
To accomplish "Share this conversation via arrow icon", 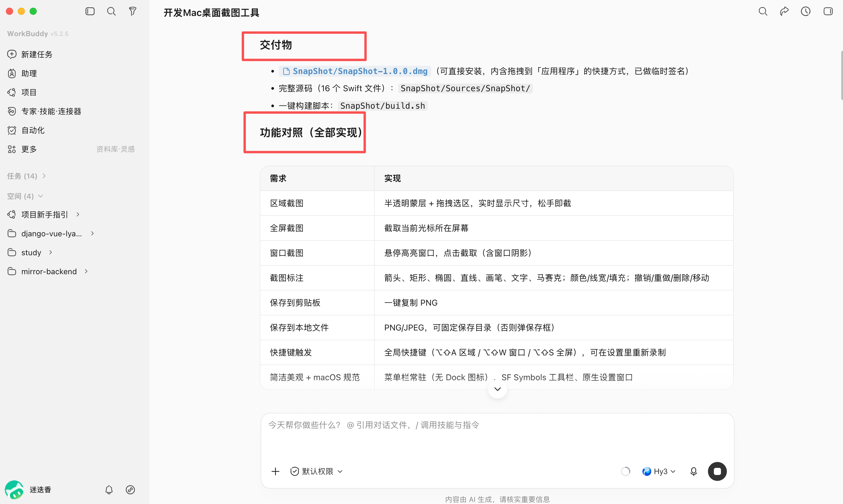I will click(784, 12).
